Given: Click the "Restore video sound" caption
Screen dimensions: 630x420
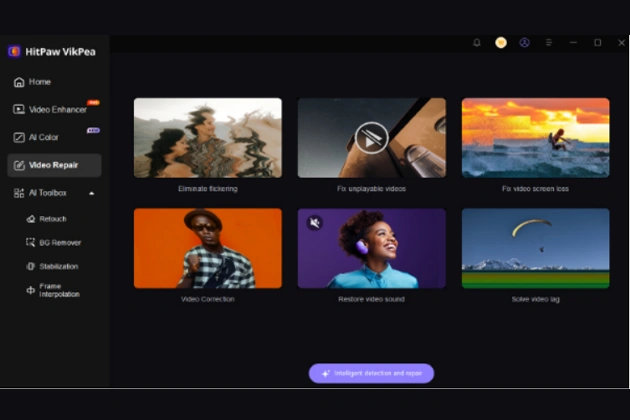Looking at the screenshot, I should pos(371,299).
